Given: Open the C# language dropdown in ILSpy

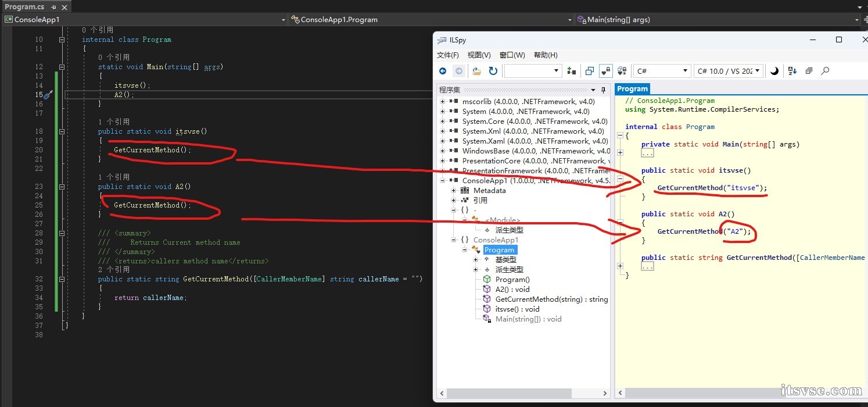Looking at the screenshot, I should pyautogui.click(x=662, y=71).
